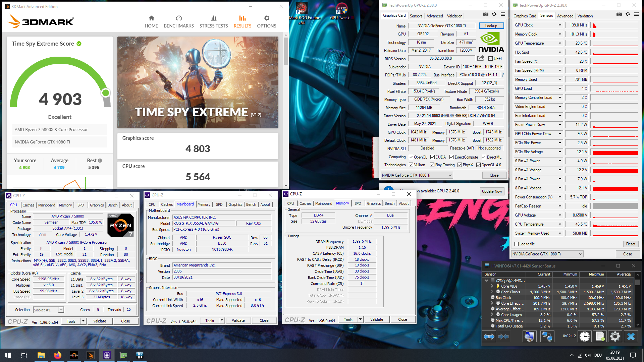Toggle CUDA checkbox
This screenshot has width=644, height=362.
(x=433, y=157)
